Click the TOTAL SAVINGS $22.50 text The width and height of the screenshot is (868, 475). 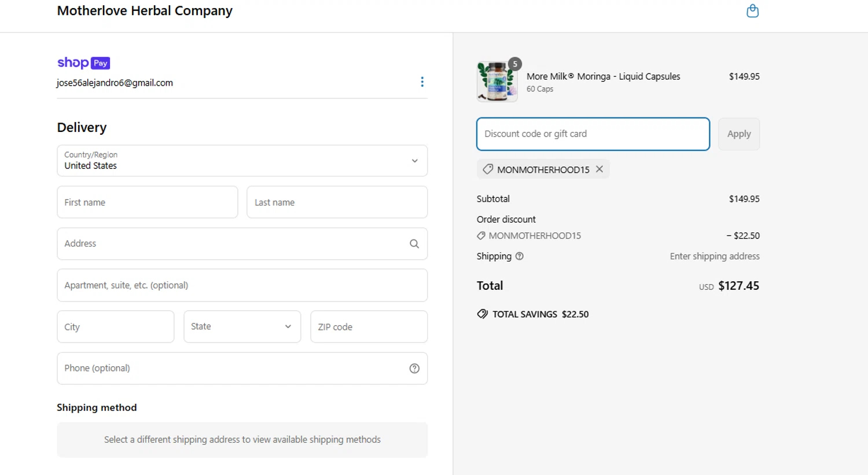pos(540,314)
